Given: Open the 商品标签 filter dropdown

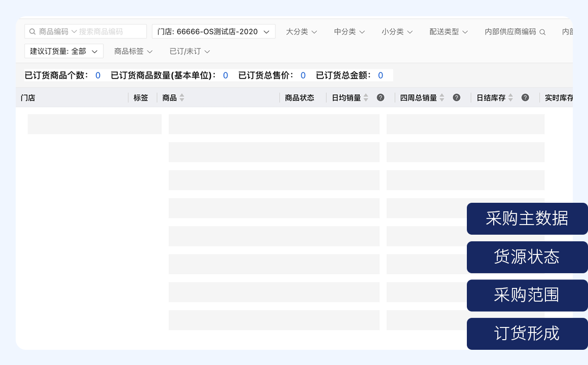Looking at the screenshot, I should click(x=133, y=51).
